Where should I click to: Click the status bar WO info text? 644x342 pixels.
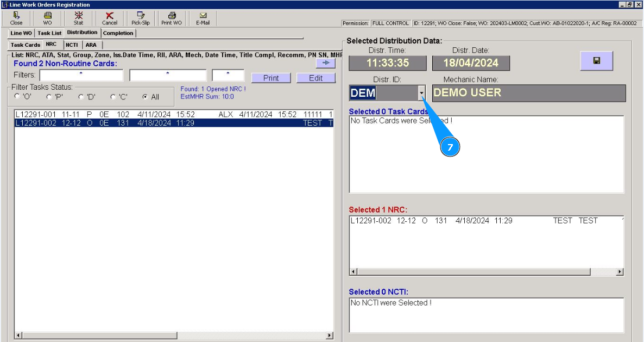click(525, 23)
